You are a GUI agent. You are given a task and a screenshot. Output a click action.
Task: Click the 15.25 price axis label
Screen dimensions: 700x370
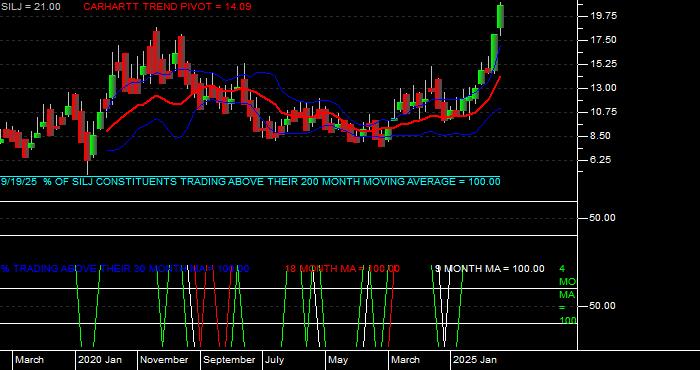(604, 64)
